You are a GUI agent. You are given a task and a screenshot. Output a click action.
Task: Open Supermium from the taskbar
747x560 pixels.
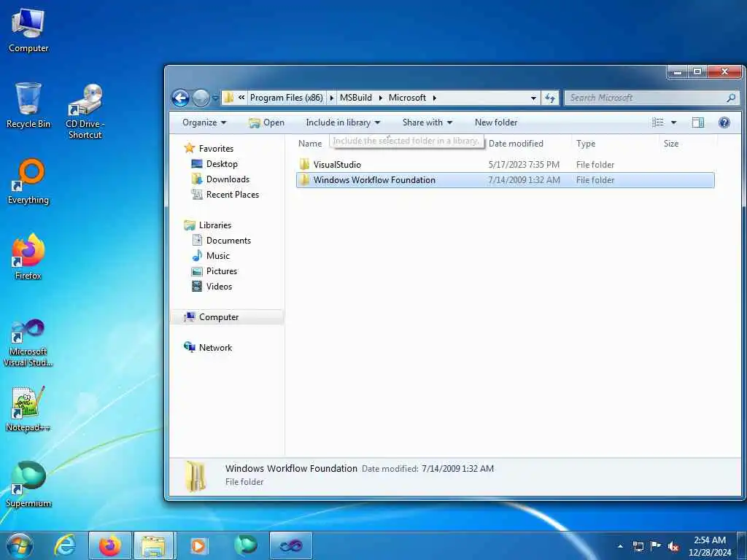pos(246,545)
